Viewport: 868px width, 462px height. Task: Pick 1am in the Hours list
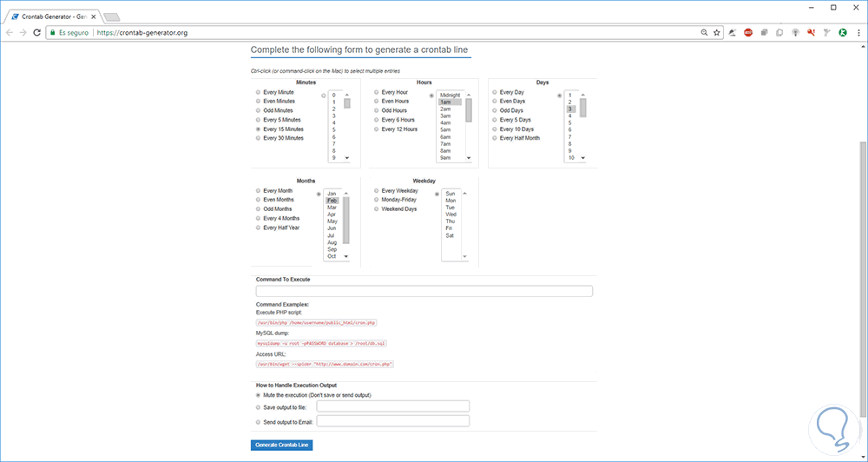click(450, 102)
